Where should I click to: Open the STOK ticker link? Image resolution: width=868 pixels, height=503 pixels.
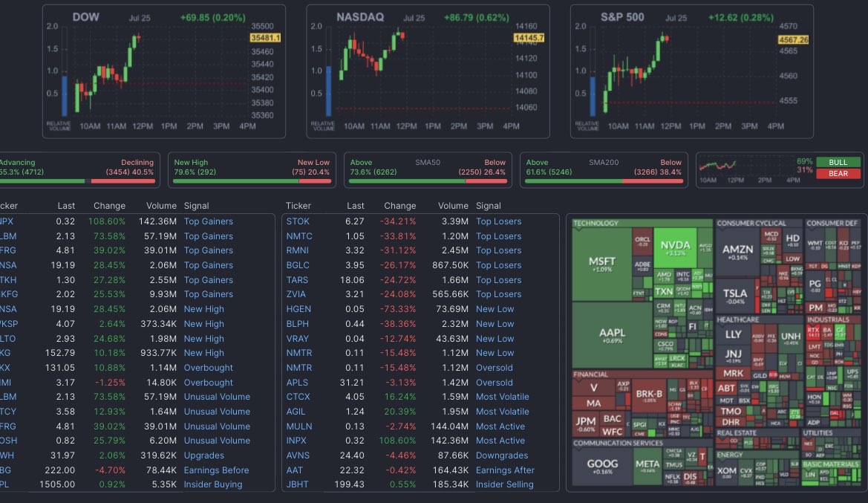pos(298,221)
